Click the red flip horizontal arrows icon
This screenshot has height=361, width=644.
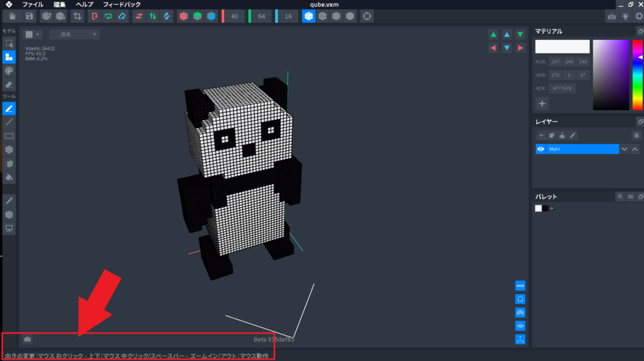139,16
